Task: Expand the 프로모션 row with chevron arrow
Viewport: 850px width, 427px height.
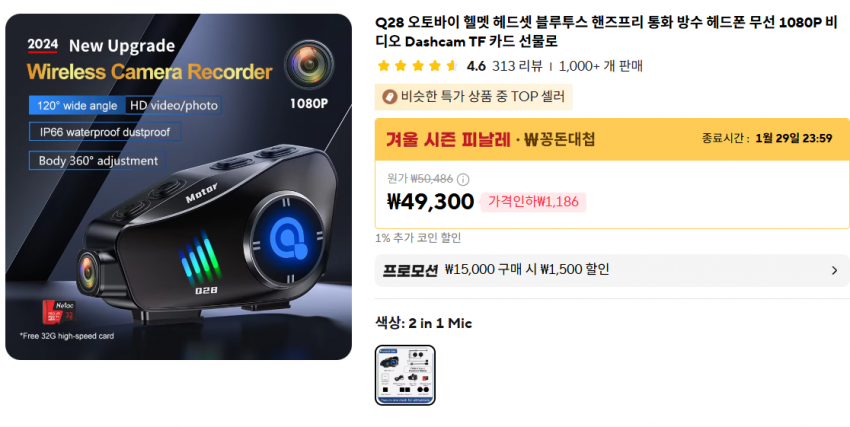Action: 834,270
